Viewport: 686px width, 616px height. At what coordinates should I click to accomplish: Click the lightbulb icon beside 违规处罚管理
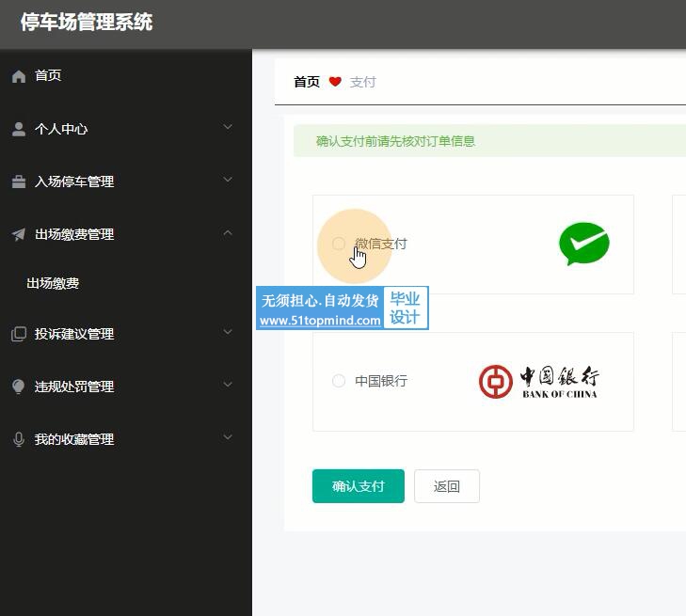coord(19,387)
